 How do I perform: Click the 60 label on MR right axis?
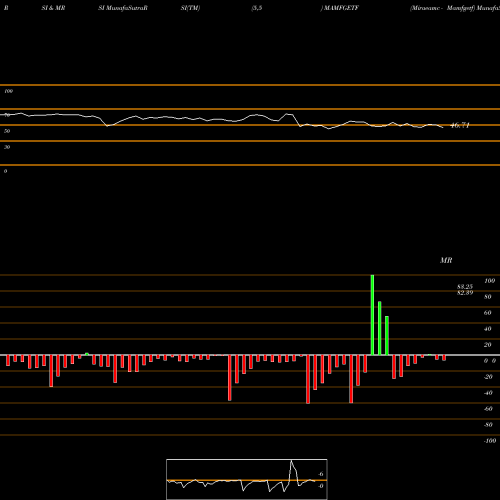pyautogui.click(x=488, y=313)
